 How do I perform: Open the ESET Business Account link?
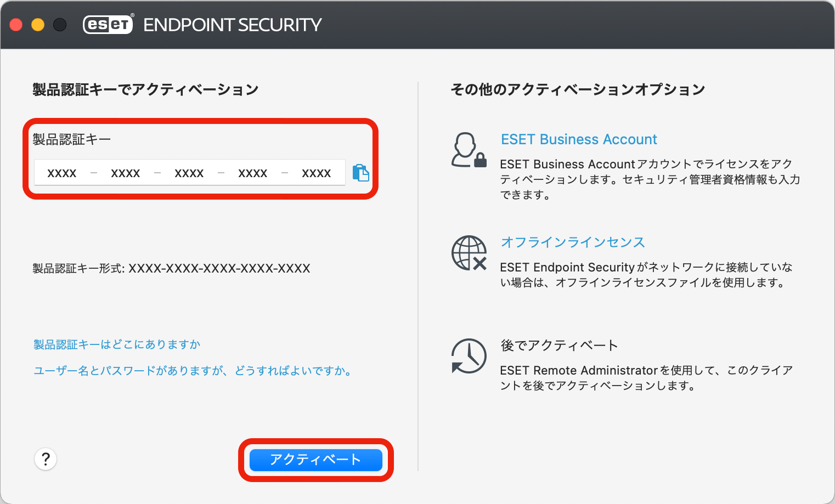point(579,139)
